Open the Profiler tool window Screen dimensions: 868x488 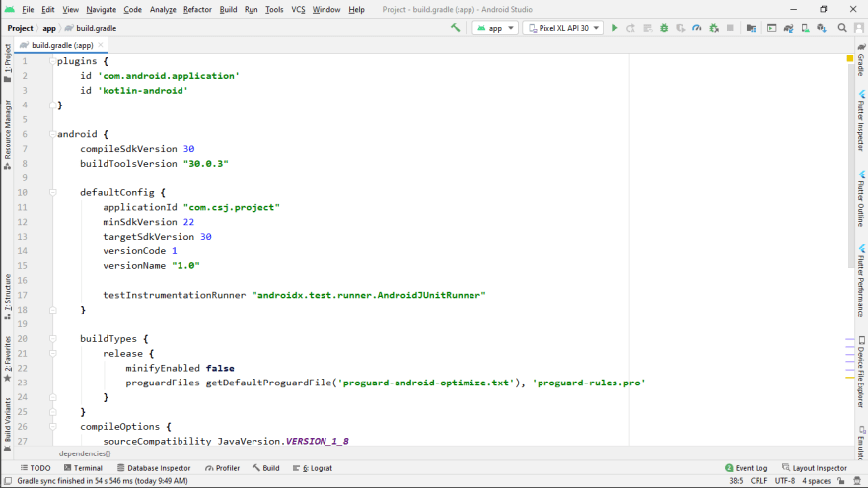(222, 468)
